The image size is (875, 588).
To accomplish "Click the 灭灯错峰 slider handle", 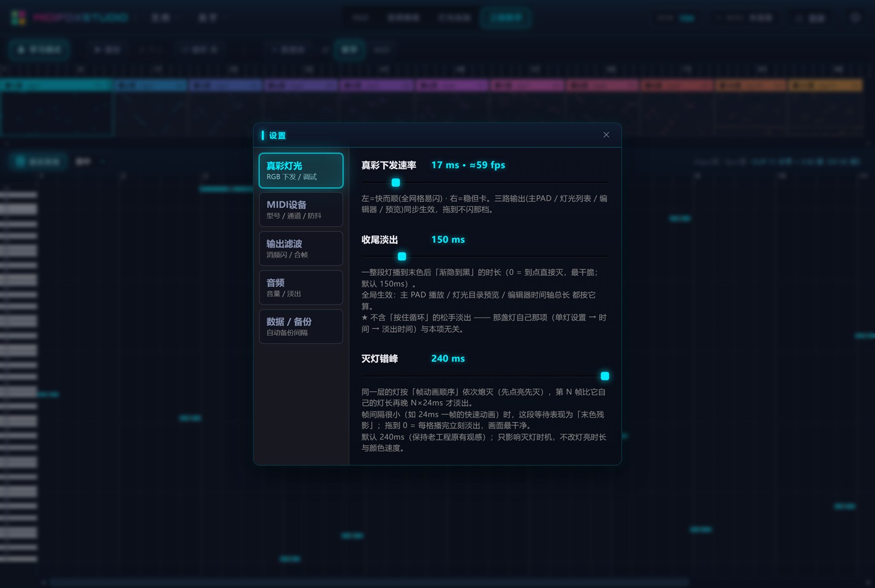I will pyautogui.click(x=605, y=376).
